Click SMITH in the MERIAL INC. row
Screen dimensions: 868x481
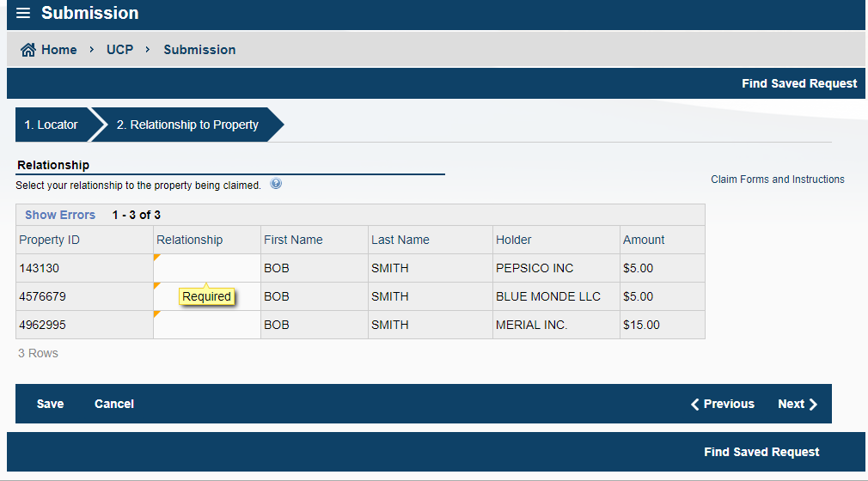pyautogui.click(x=430, y=325)
